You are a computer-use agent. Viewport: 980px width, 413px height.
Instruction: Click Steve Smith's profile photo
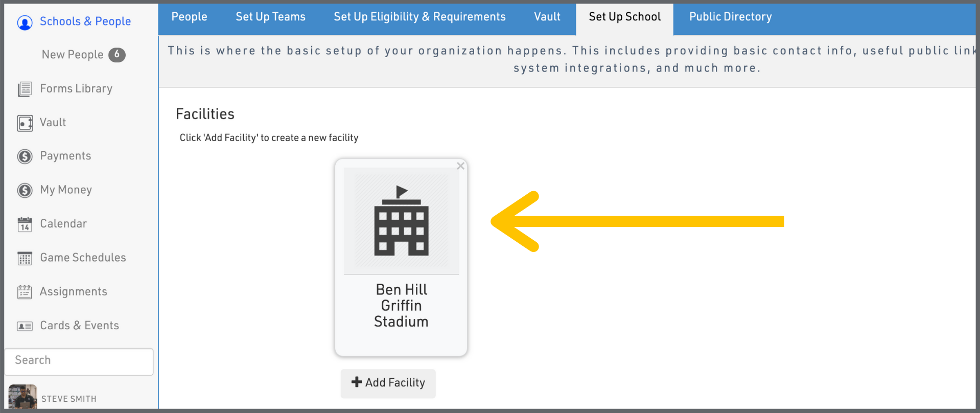23,397
